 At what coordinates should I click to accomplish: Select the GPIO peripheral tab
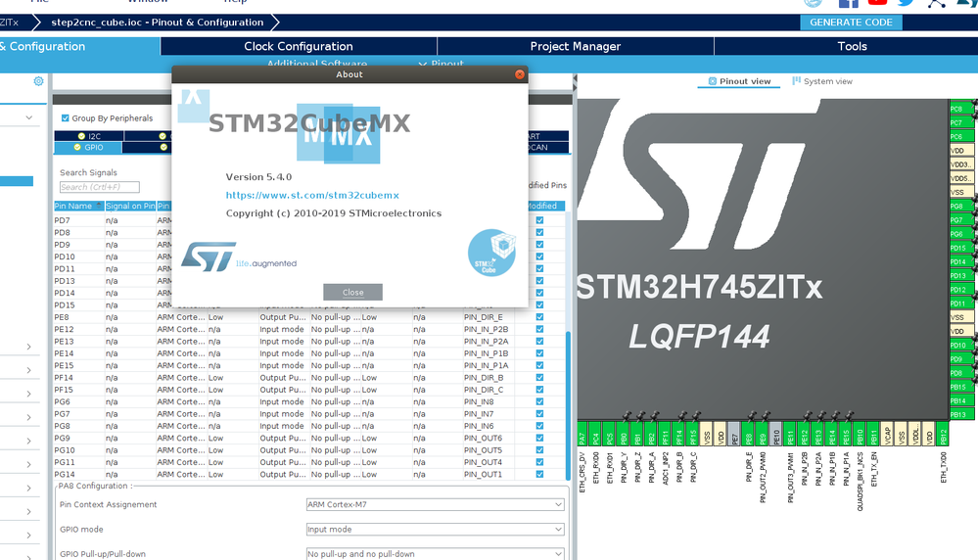pyautogui.click(x=88, y=147)
